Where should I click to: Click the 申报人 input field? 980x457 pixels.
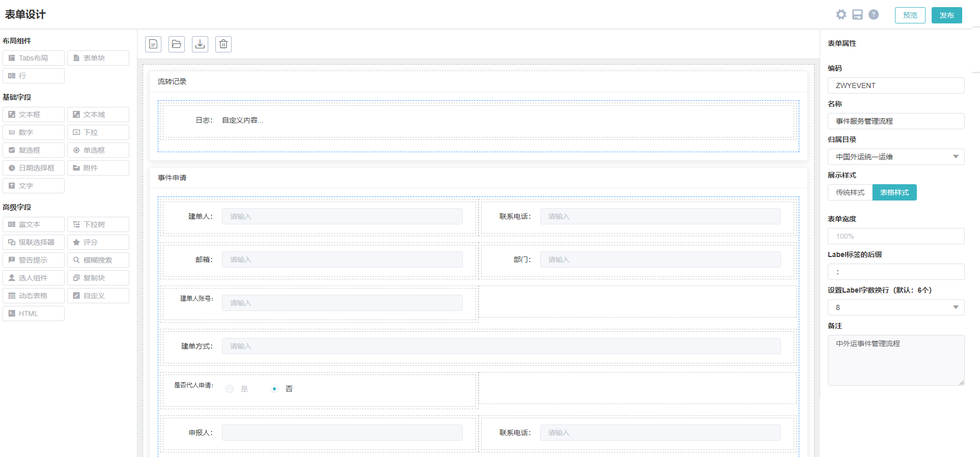tap(342, 433)
